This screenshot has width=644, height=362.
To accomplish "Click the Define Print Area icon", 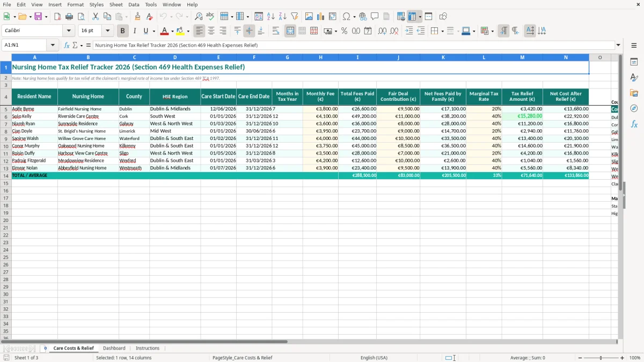I will pos(401,17).
